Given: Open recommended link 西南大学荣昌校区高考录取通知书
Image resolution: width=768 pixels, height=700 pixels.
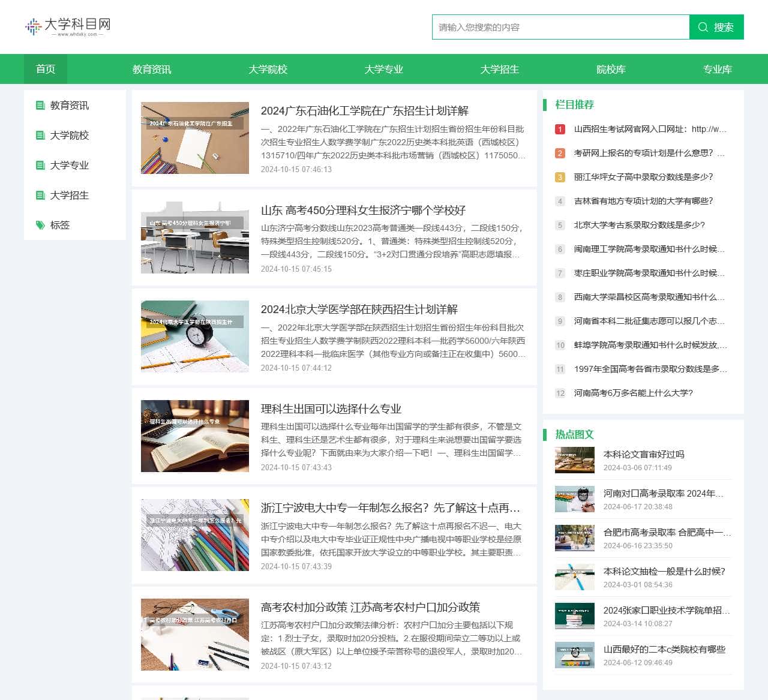Looking at the screenshot, I should 650,297.
